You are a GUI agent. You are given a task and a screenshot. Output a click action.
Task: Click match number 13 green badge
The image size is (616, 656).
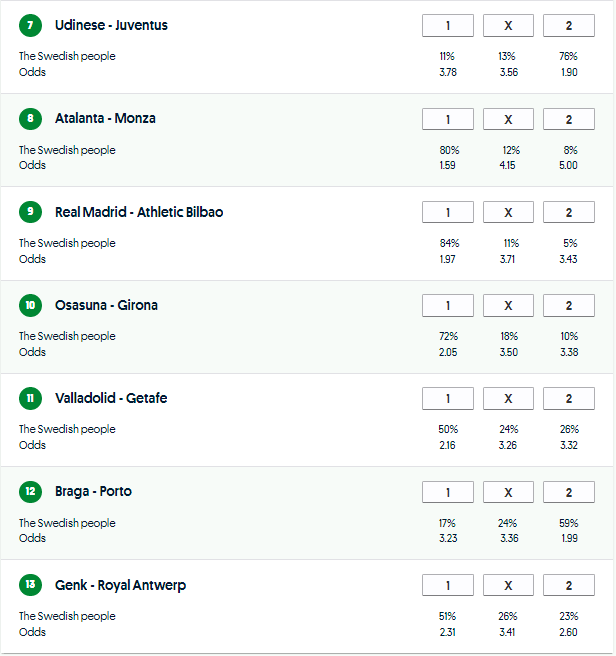pyautogui.click(x=30, y=585)
